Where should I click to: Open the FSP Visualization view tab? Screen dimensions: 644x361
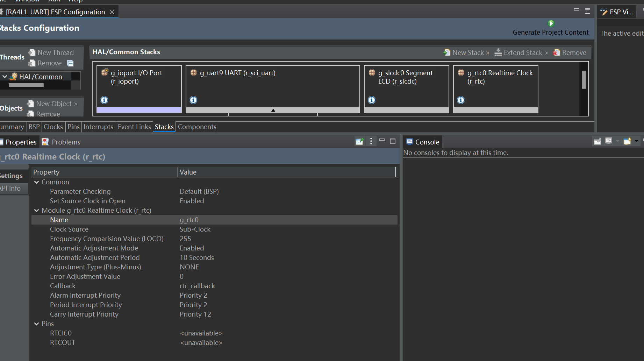(617, 12)
